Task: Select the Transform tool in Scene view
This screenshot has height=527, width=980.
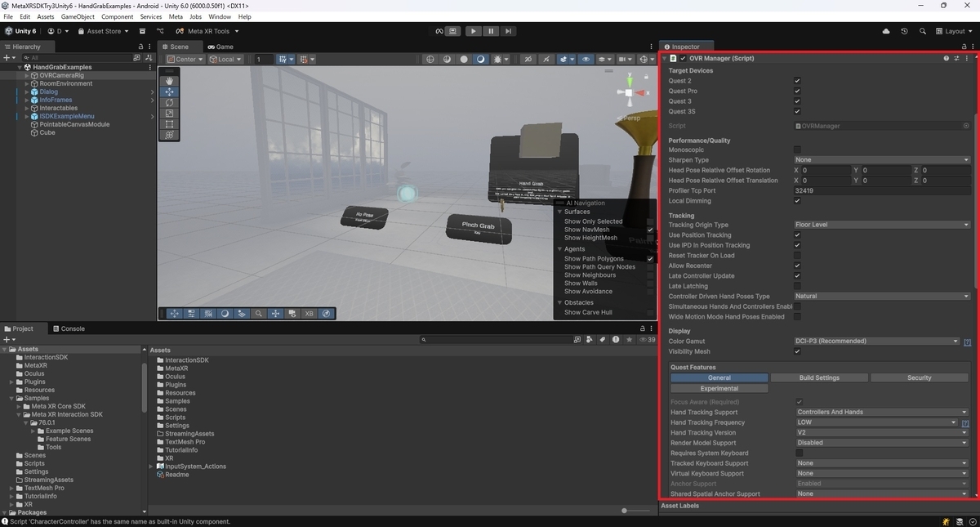Action: [169, 135]
